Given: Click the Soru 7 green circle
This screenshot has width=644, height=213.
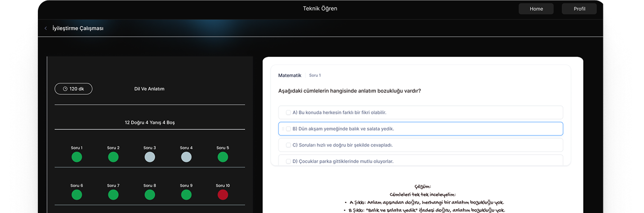Looking at the screenshot, I should point(113,194).
